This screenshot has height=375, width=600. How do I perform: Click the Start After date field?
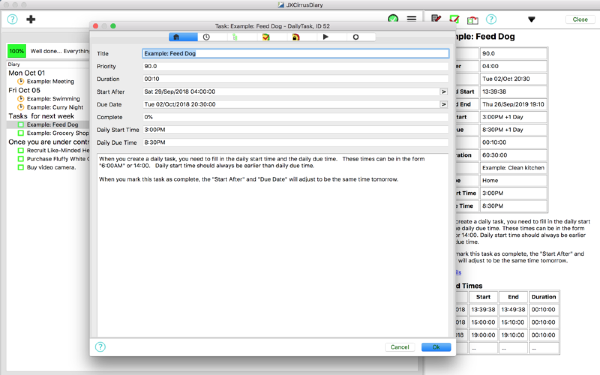291,92
